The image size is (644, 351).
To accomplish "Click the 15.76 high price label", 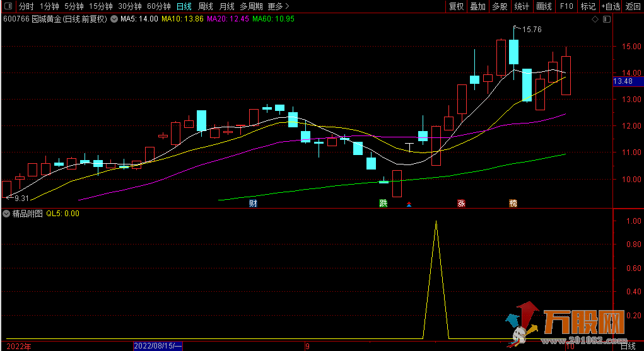I will coord(532,30).
